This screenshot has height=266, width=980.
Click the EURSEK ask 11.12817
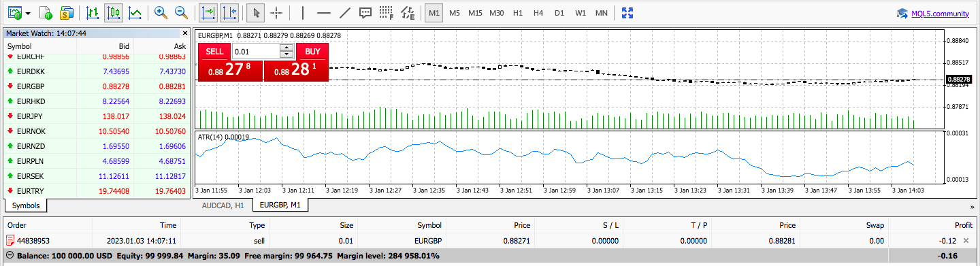170,176
